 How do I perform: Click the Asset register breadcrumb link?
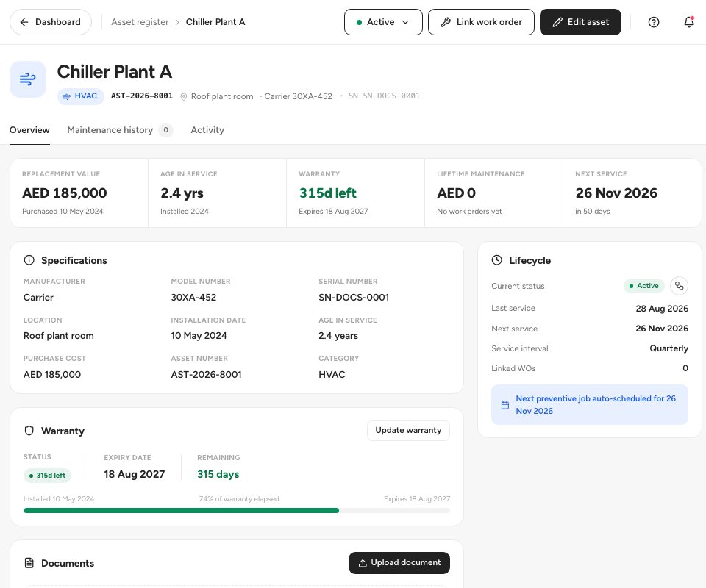click(140, 22)
